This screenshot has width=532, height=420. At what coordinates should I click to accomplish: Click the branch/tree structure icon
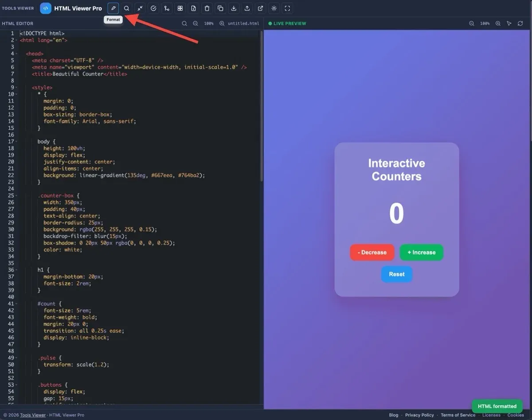(167, 8)
